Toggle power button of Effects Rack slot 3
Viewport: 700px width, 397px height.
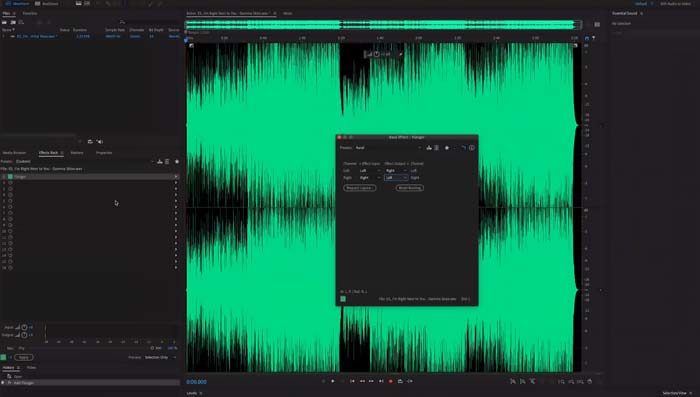(x=10, y=189)
